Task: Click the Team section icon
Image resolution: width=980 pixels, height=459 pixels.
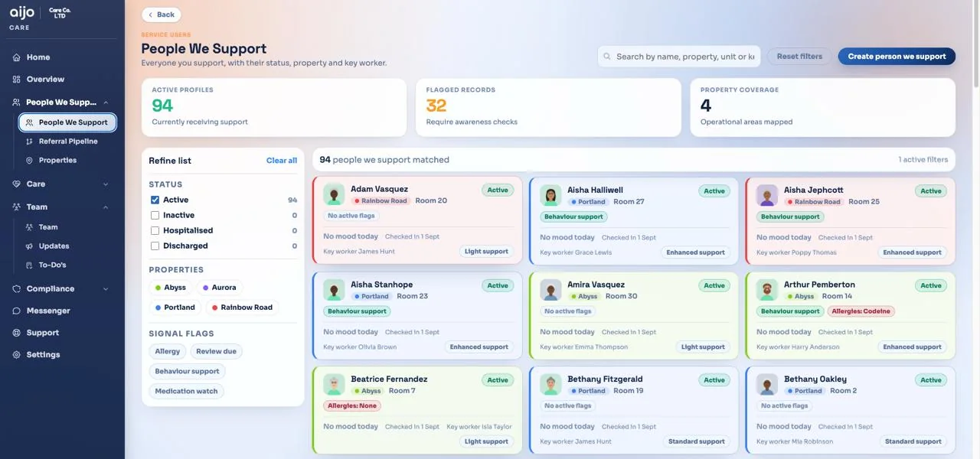Action: pos(17,207)
